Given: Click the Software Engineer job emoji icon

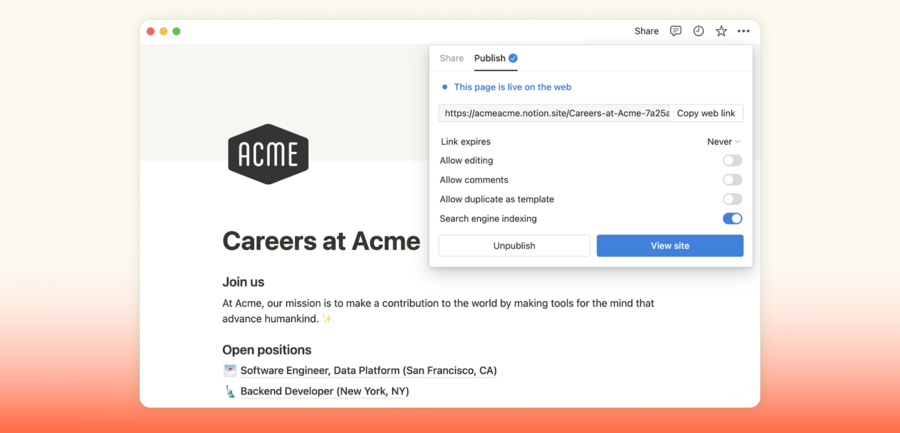Looking at the screenshot, I should tap(230, 370).
